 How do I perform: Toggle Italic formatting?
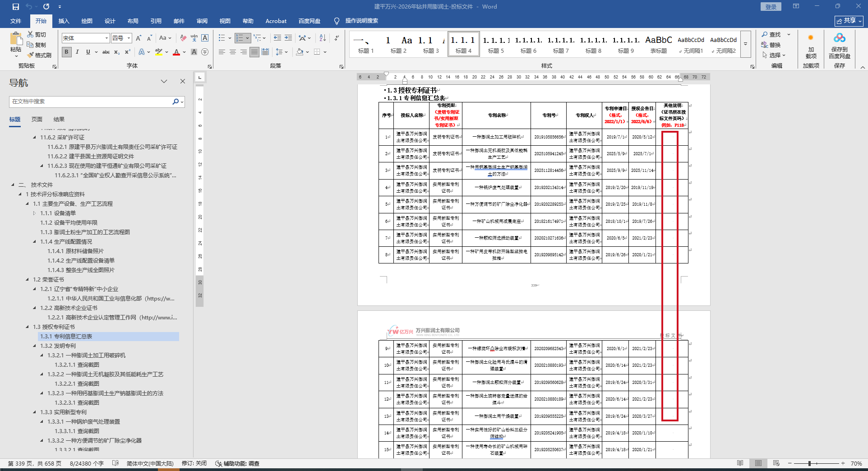pos(77,52)
